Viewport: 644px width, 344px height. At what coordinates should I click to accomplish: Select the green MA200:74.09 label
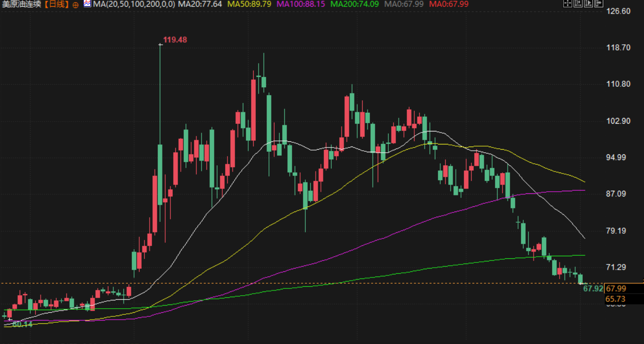point(354,4)
